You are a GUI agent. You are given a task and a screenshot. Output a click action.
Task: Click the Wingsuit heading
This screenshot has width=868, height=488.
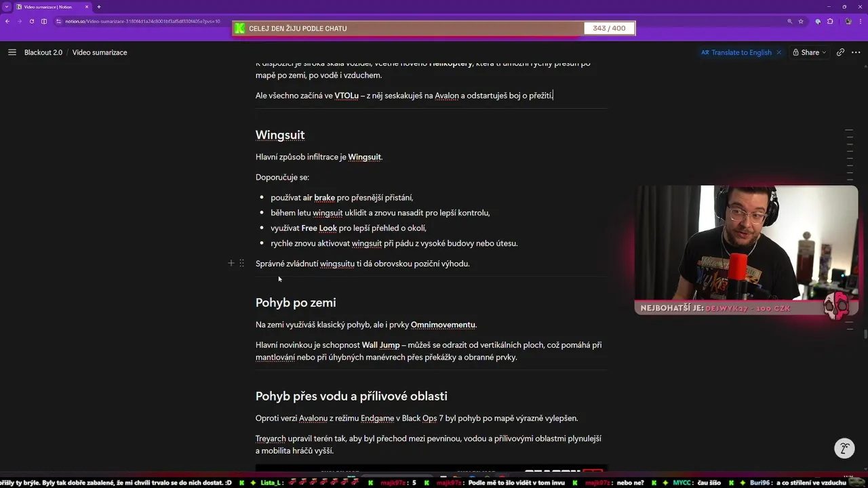pos(280,135)
